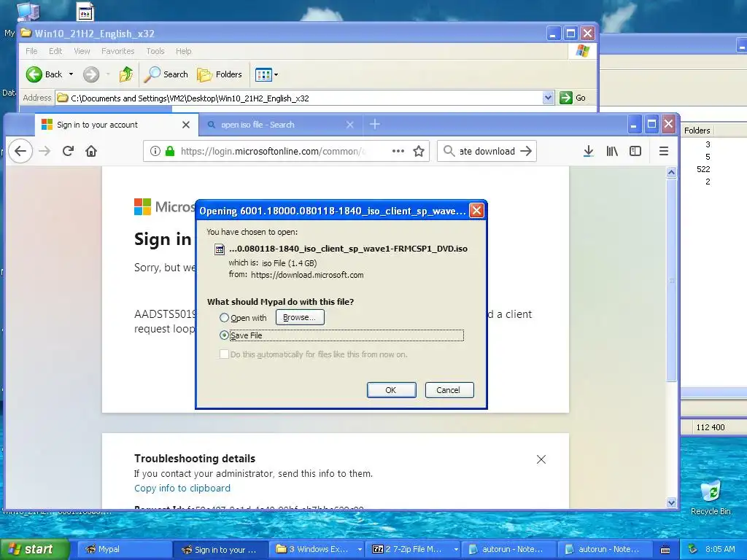Click the vertical scrollbar thumb in browser
747x560 pixels.
[x=671, y=280]
